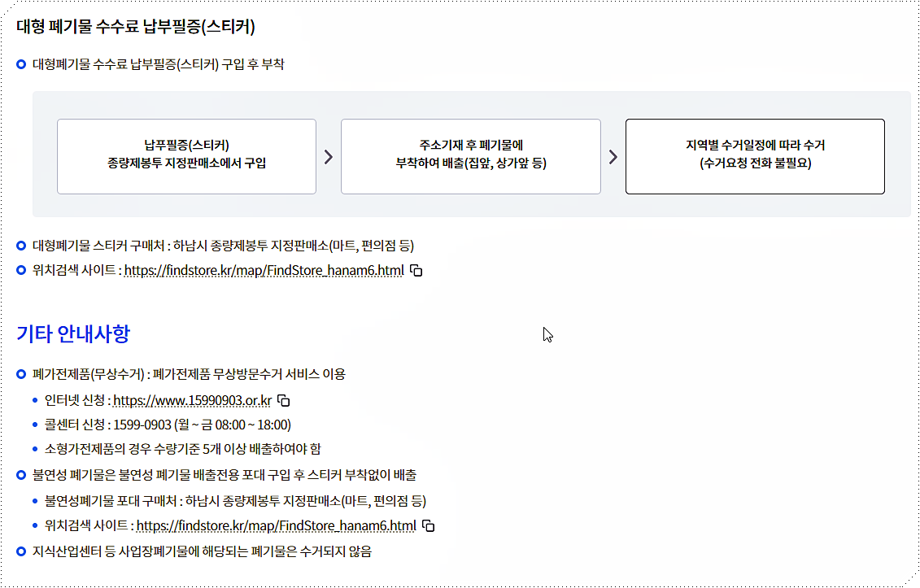Copy the 불연성폐기물 store locator URL icon

pos(429,526)
